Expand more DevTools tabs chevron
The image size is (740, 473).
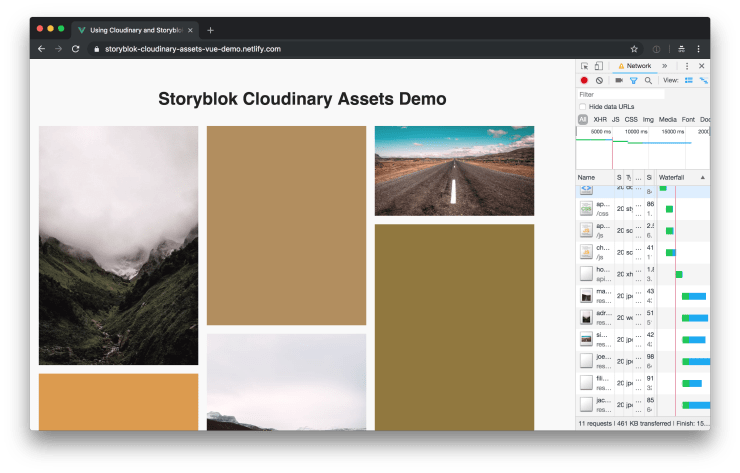(665, 66)
